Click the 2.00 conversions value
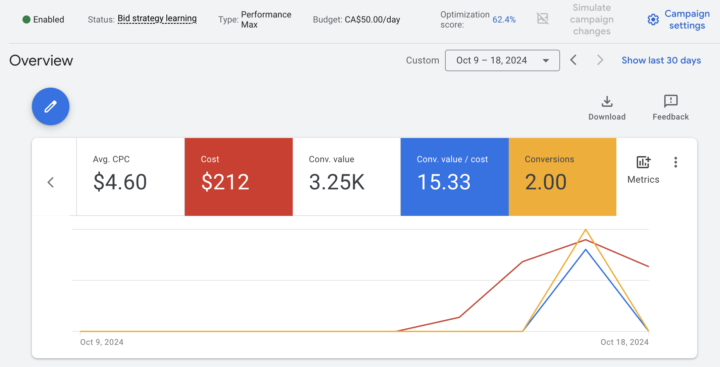This screenshot has width=720, height=367. 546,182
